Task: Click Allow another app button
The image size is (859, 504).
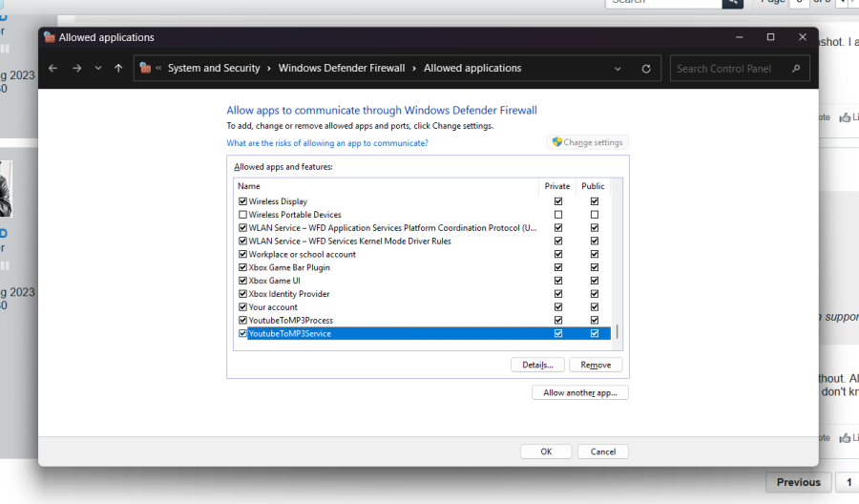Action: [x=579, y=392]
